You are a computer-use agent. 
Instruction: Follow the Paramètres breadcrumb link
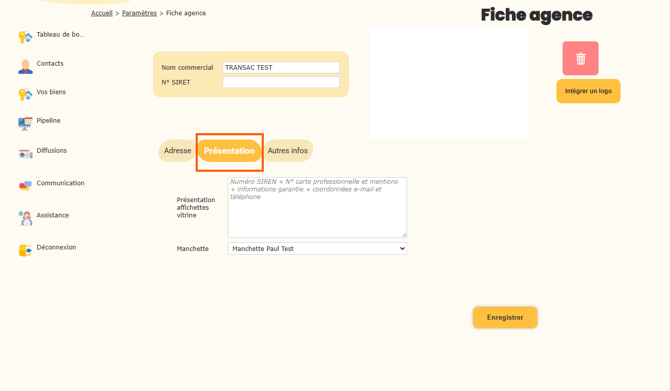139,13
